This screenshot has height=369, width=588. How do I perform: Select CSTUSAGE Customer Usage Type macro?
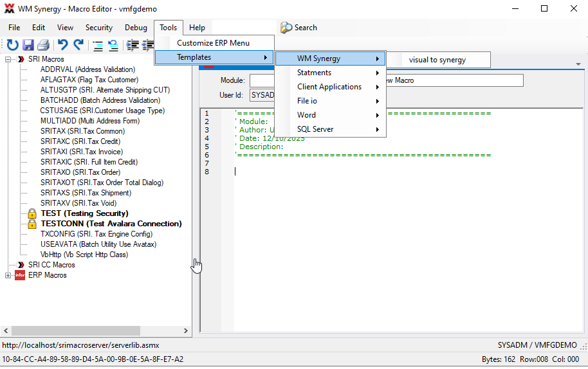pos(102,111)
